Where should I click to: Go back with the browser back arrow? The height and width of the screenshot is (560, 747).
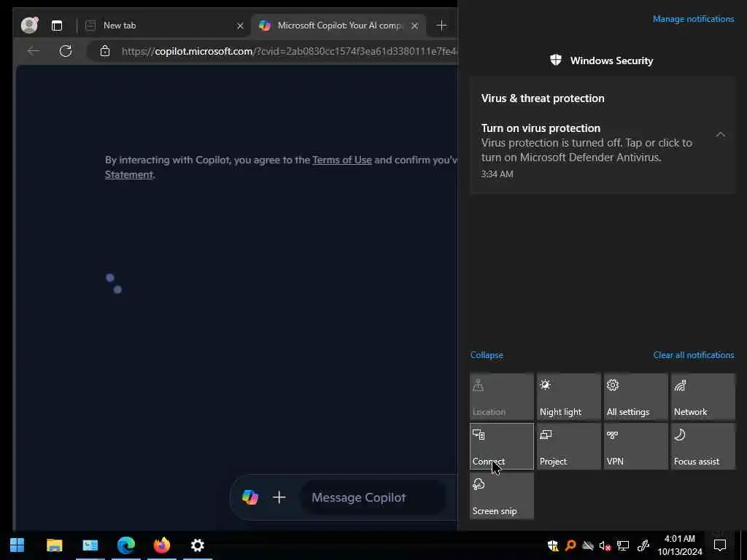pos(34,51)
